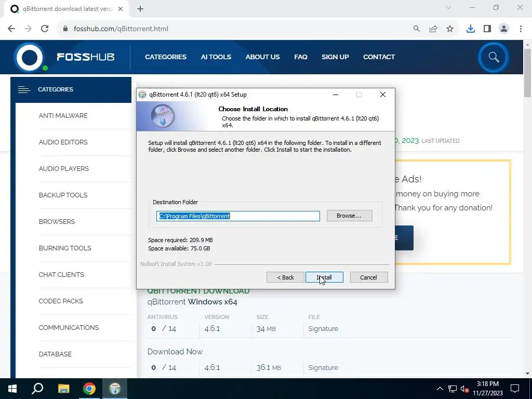Share this page via share icon
Viewport: 532px width, 399px height.
pyautogui.click(x=433, y=29)
